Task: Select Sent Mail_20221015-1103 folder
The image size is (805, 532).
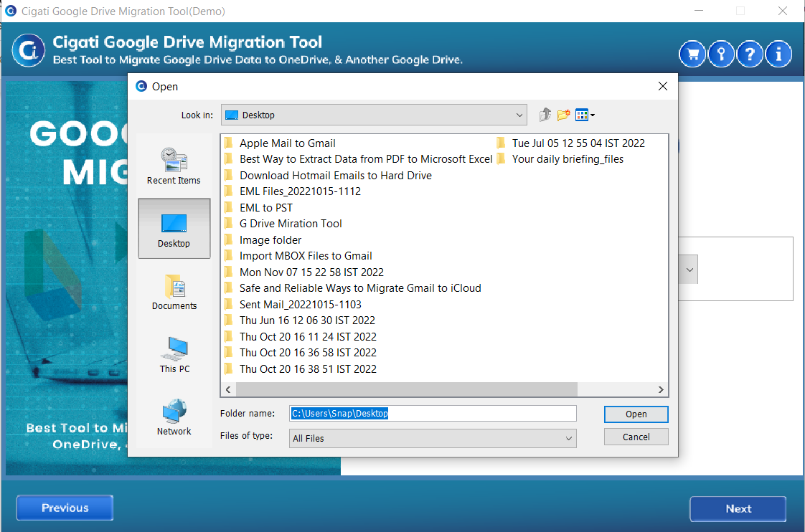Action: [293, 305]
